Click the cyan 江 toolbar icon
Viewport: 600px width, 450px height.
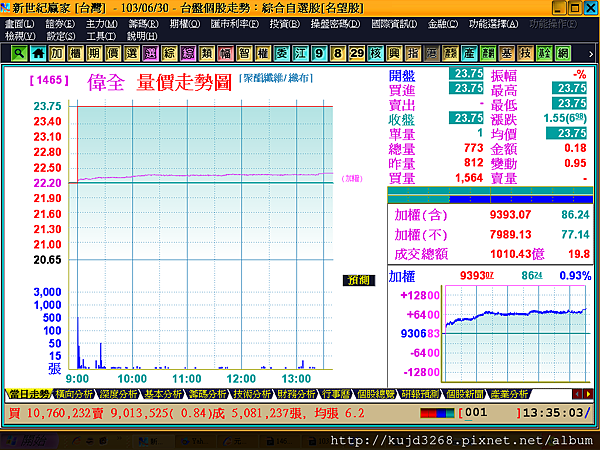tap(300, 53)
